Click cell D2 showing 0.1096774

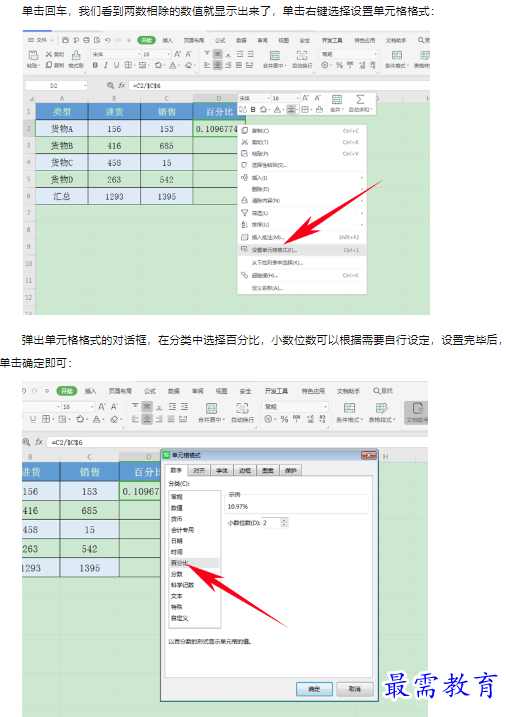click(216, 129)
